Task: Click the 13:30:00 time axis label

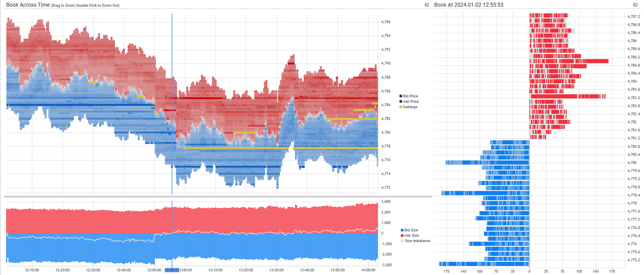Action: point(276,270)
